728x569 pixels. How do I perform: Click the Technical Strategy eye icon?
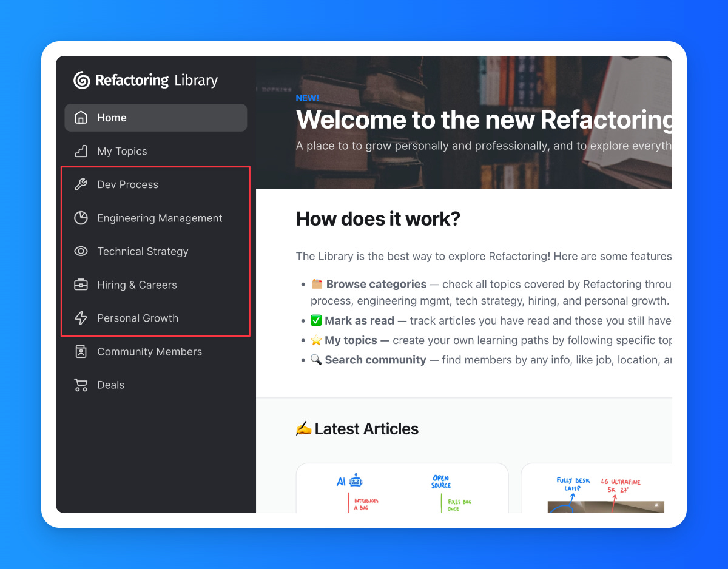click(x=81, y=251)
